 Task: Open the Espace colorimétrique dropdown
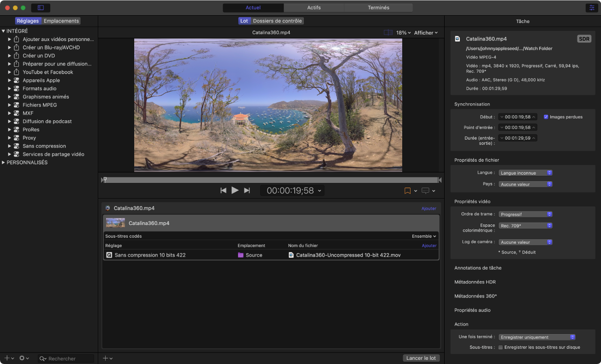tap(525, 226)
